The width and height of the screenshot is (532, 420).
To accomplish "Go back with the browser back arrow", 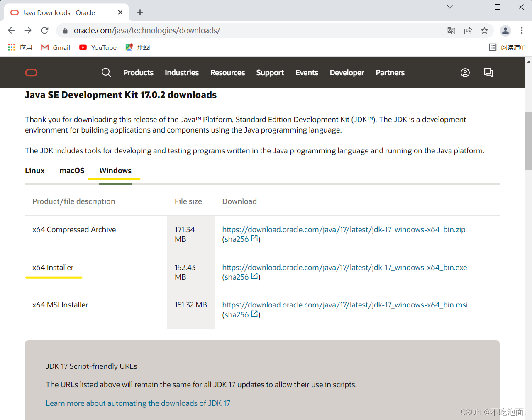I will [12, 30].
